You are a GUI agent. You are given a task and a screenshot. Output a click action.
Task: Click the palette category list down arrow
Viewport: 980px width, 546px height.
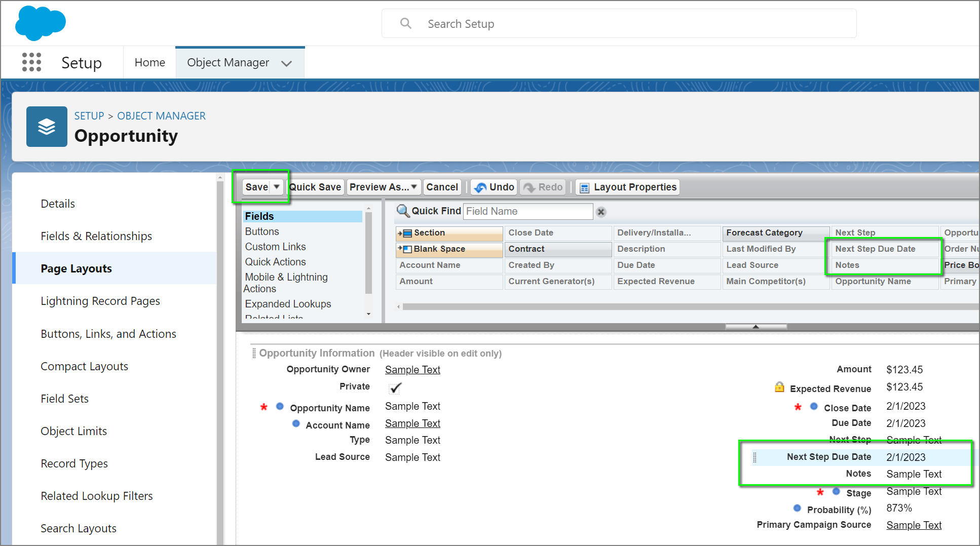tap(368, 314)
